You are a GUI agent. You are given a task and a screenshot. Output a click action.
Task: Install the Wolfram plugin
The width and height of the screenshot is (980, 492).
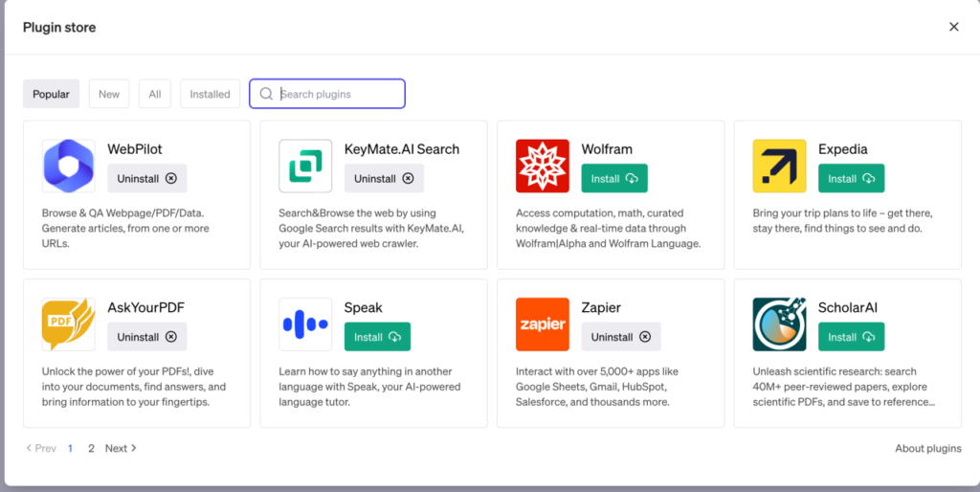(x=614, y=178)
